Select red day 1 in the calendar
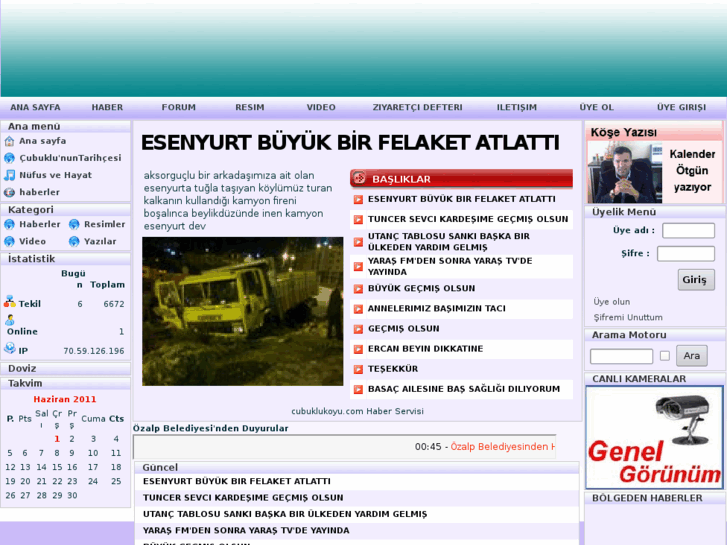This screenshot has height=545, width=727. click(x=57, y=439)
